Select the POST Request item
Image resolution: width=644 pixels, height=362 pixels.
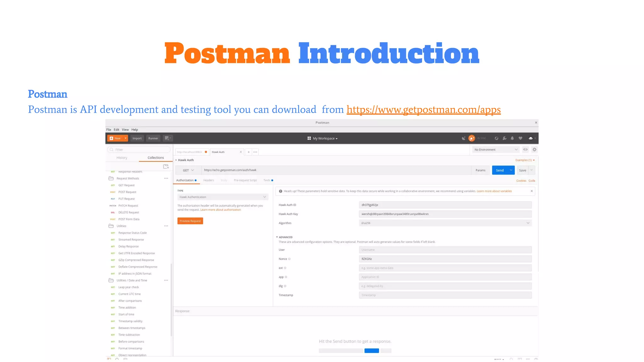point(127,192)
